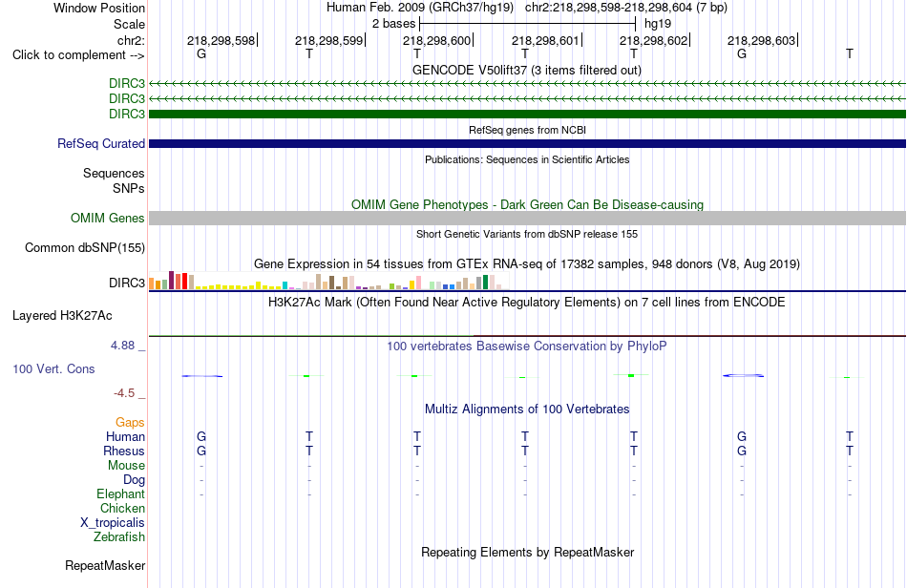
Task: Open Multiz Alignments of 100 Vertebrates title
Action: (527, 409)
